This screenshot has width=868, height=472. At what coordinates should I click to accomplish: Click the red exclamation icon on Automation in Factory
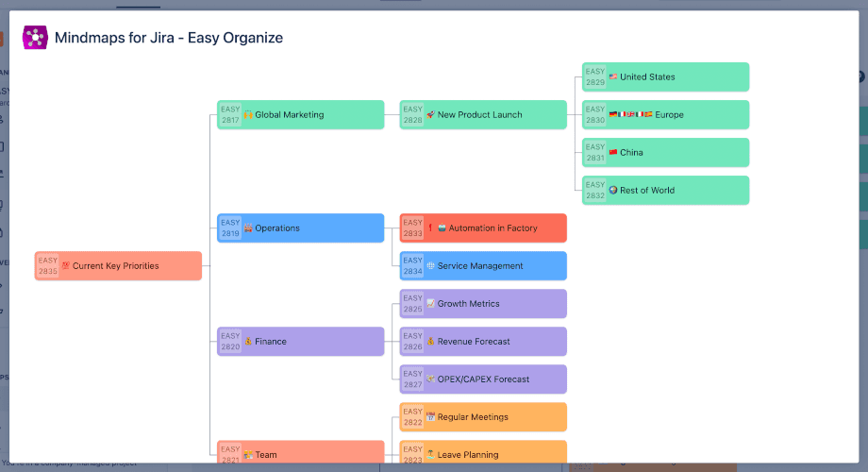click(430, 228)
